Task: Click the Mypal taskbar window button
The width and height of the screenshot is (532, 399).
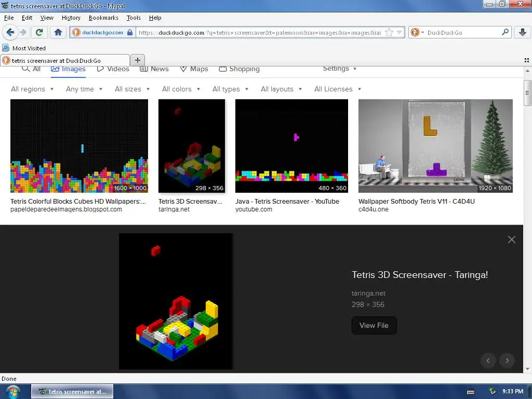Action: pyautogui.click(x=72, y=392)
